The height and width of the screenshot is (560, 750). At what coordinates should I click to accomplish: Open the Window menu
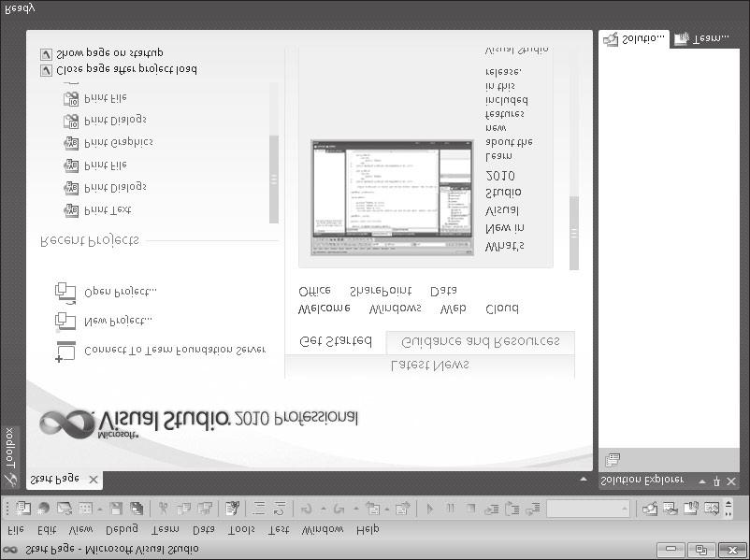pos(323,529)
